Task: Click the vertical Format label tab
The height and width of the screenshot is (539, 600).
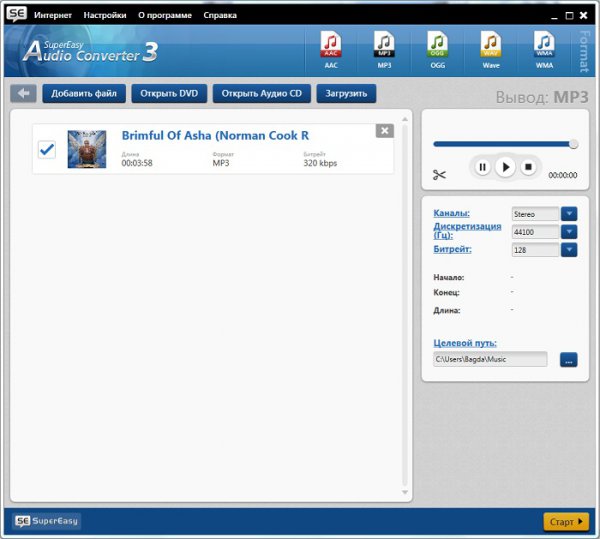Action: click(583, 51)
